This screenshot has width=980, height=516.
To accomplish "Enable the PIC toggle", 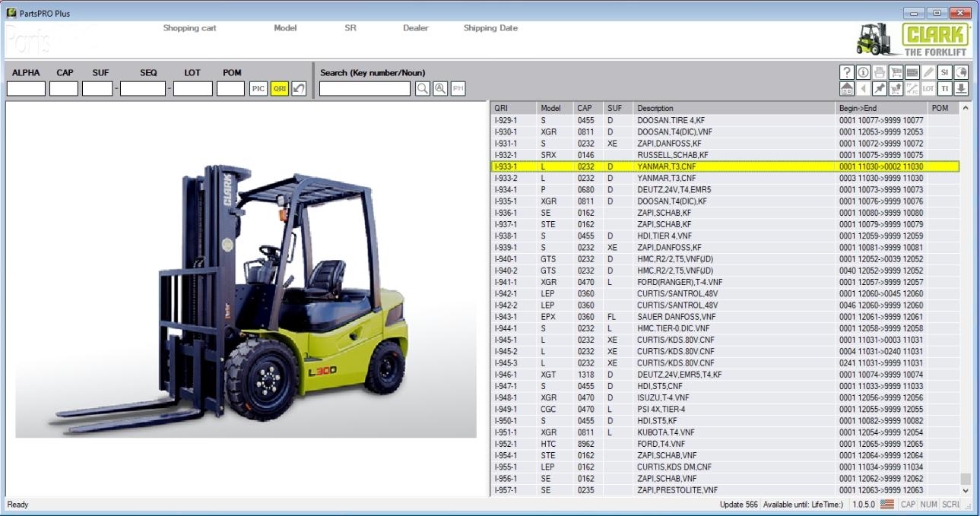I will 258,89.
